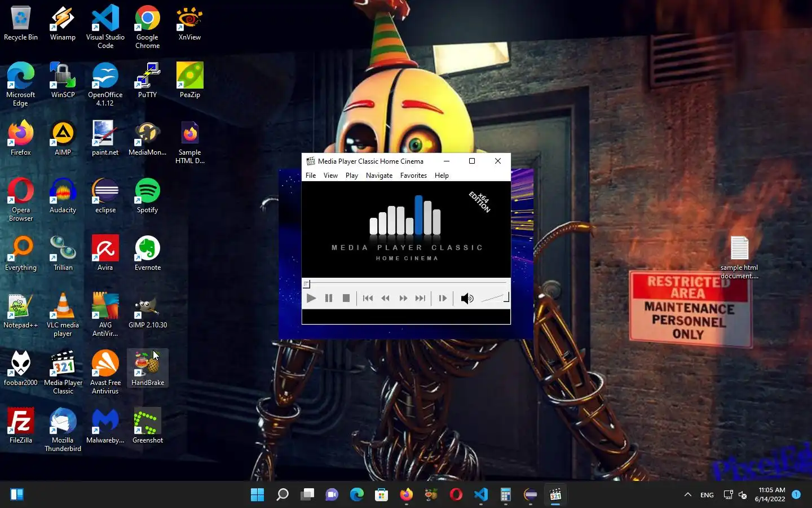Select the Spotify desktop icon
Viewport: 812px width, 508px height.
(148, 196)
